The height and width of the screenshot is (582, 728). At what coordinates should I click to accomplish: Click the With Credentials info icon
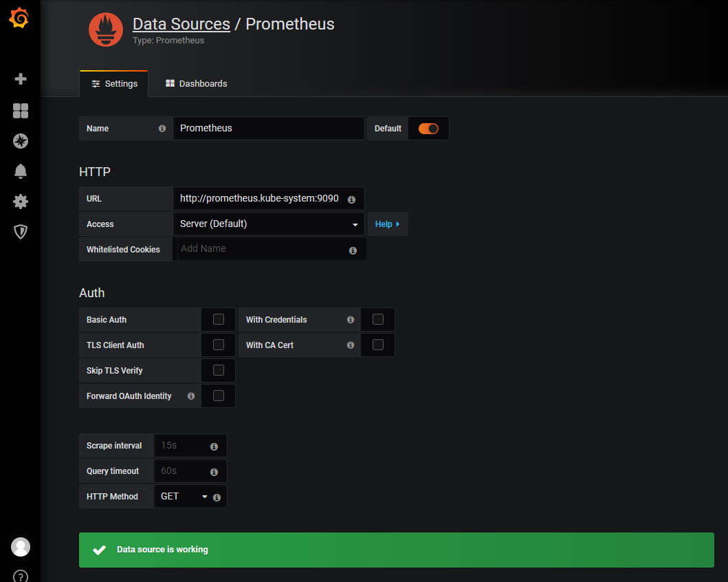(x=351, y=320)
